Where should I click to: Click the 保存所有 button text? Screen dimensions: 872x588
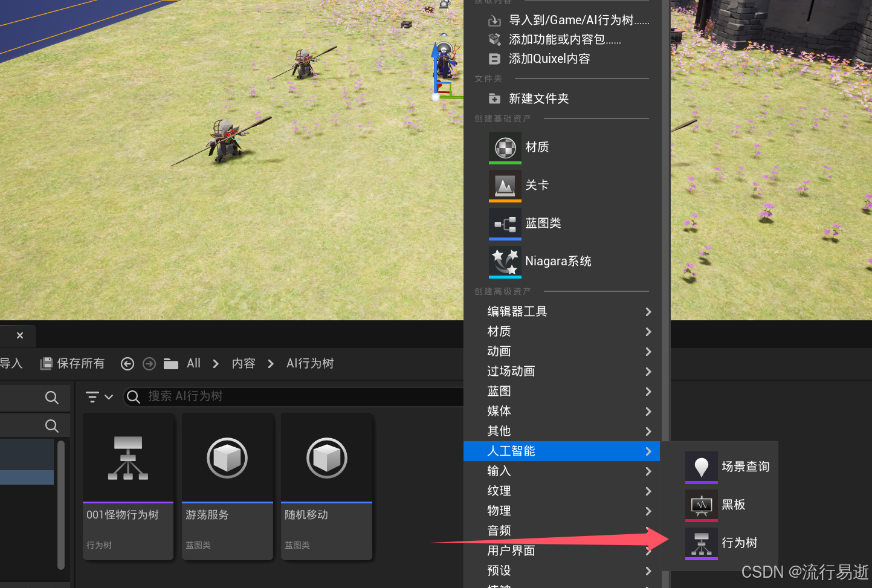pos(81,363)
